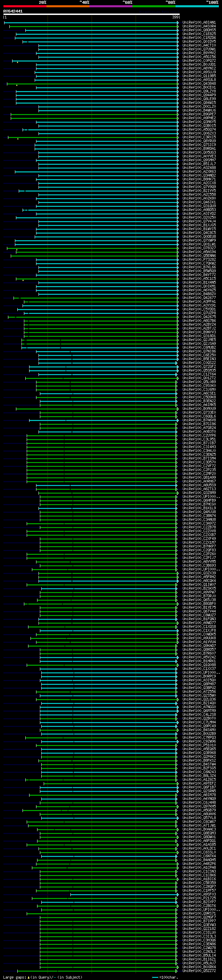Image resolution: width=222 pixels, height=980 pixels.
Task: Select the UniRef100_Q9LZY8 label
Action: pyautogui.click(x=199, y=91)
